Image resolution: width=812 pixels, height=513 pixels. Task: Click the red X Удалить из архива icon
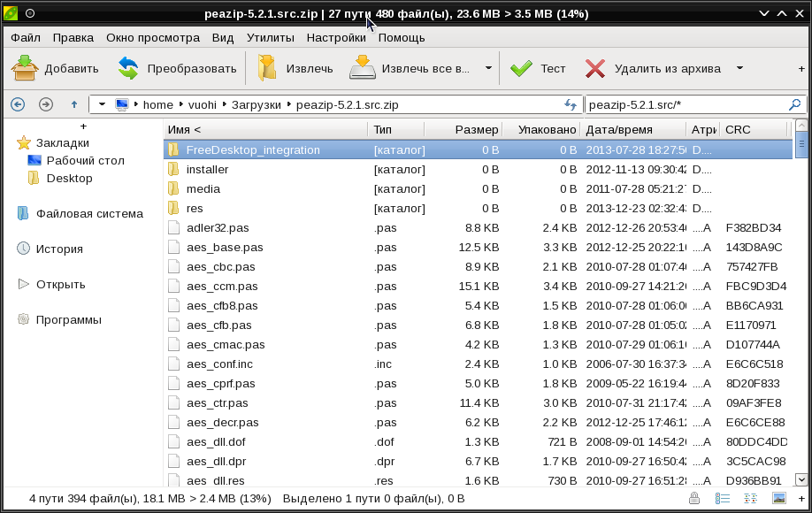tap(595, 68)
